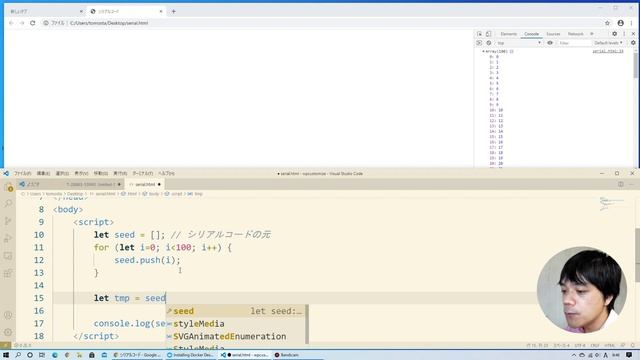Open Manage gear icon in VS Code activity bar
Screen dimensions: 640x360
(8, 332)
